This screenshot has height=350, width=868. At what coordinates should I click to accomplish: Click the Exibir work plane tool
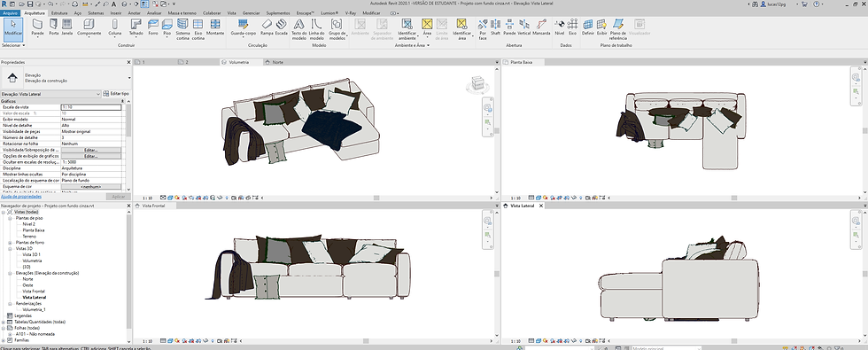(x=601, y=27)
